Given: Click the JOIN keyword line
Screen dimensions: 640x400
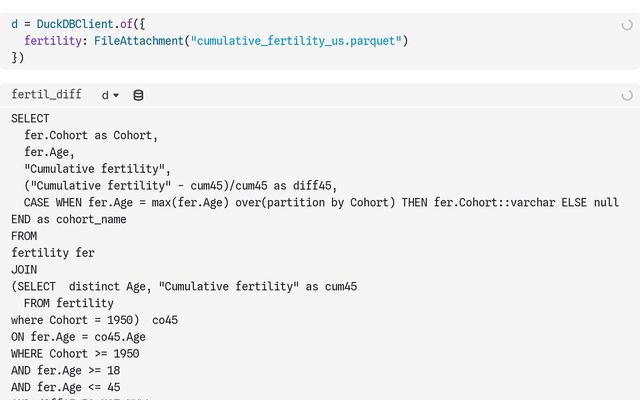Looking at the screenshot, I should (x=24, y=270).
